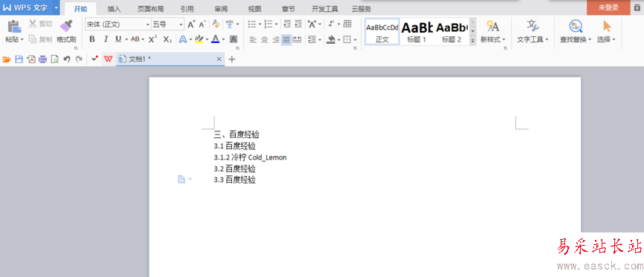Click the Paste clipboard icon
The image size is (644, 277).
tap(14, 27)
